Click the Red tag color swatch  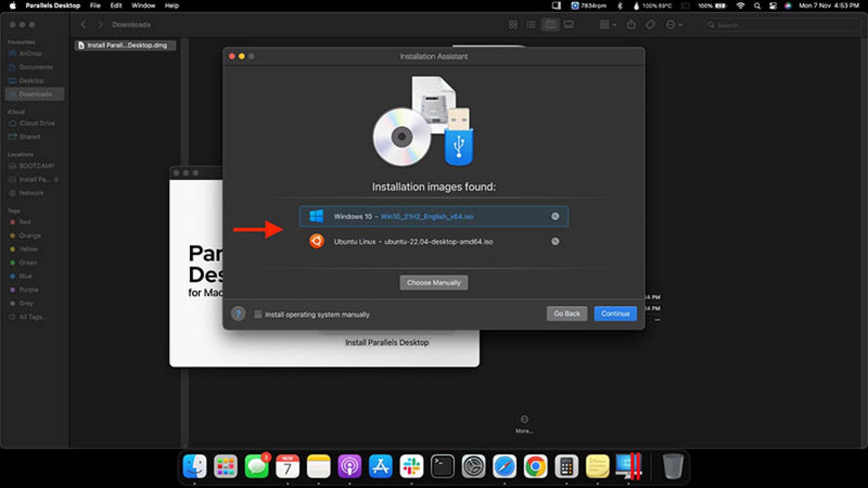coord(12,222)
